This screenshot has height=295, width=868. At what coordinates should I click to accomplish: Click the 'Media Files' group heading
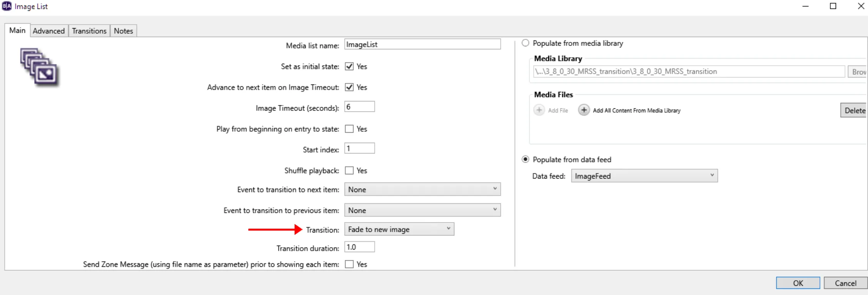tap(553, 94)
